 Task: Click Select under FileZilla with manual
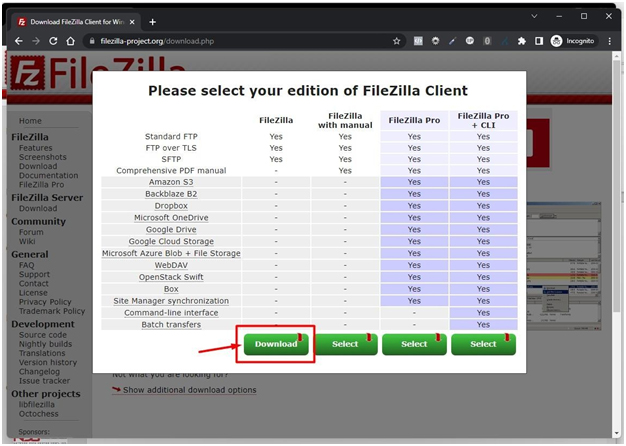click(x=345, y=344)
